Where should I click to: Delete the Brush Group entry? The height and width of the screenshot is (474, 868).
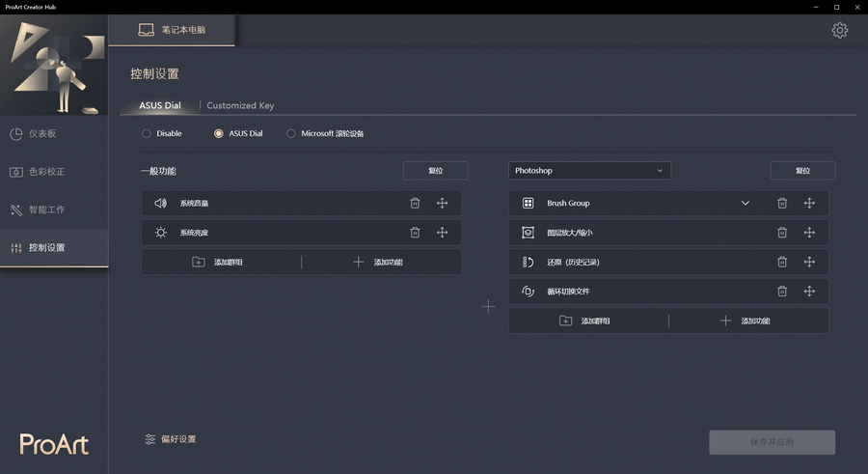pyautogui.click(x=782, y=203)
